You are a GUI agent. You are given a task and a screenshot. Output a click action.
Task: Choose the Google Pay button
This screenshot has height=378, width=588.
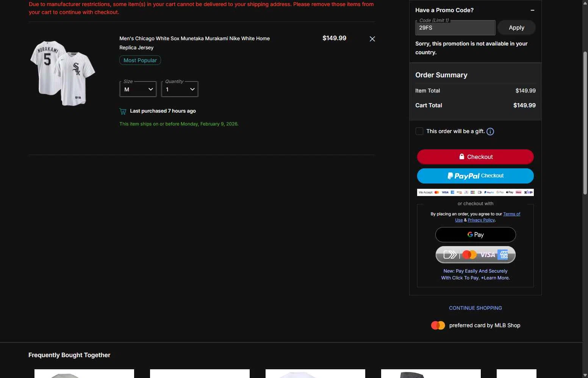click(475, 235)
